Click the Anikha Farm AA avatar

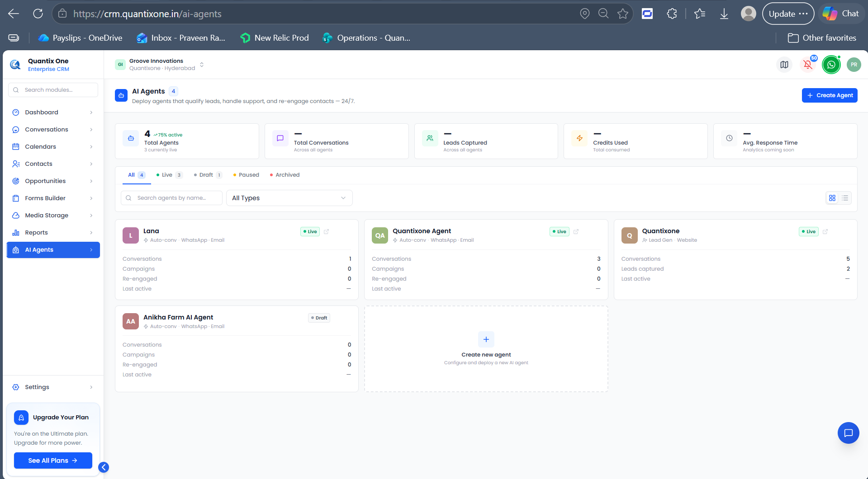point(131,321)
